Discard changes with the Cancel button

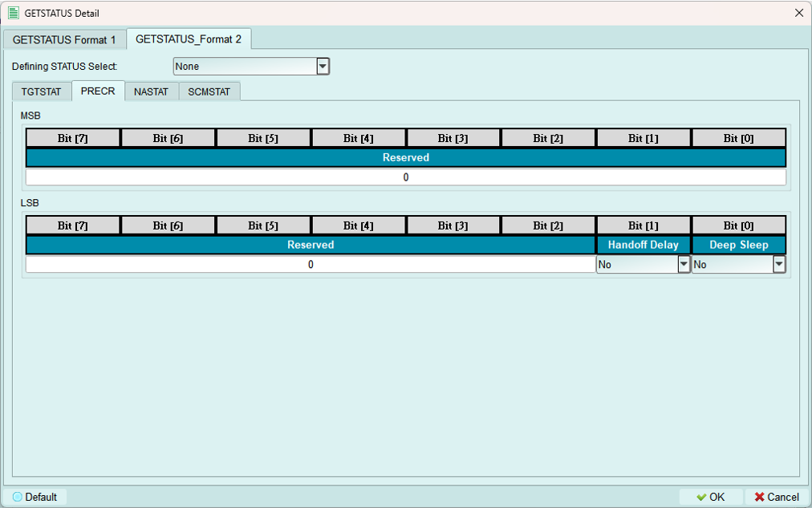coord(777,497)
